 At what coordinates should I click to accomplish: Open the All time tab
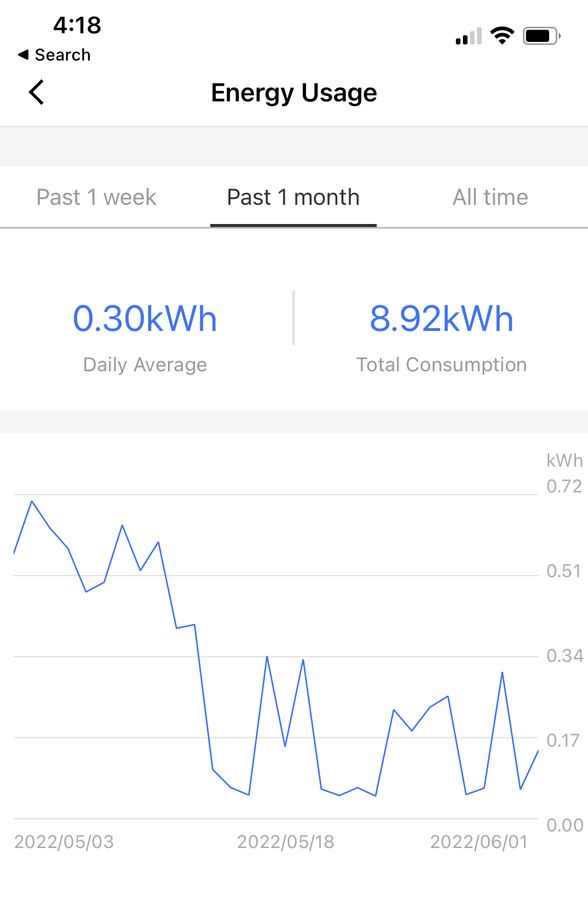tap(490, 197)
